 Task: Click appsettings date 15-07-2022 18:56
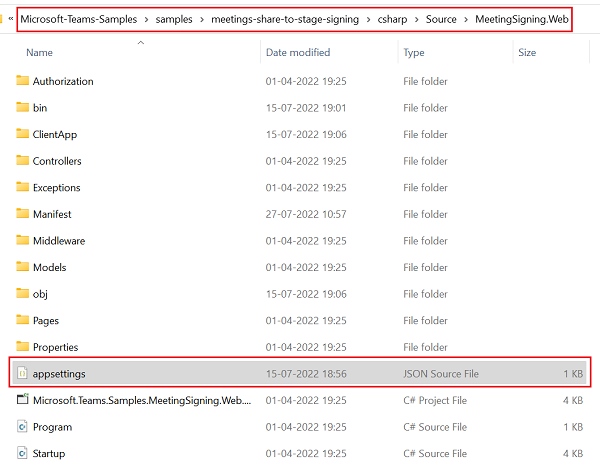point(306,373)
